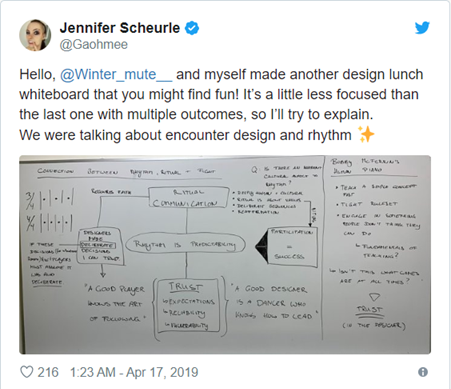This screenshot has height=389, width=451.
Task: Like the tweet with the heart icon
Action: [x=27, y=372]
